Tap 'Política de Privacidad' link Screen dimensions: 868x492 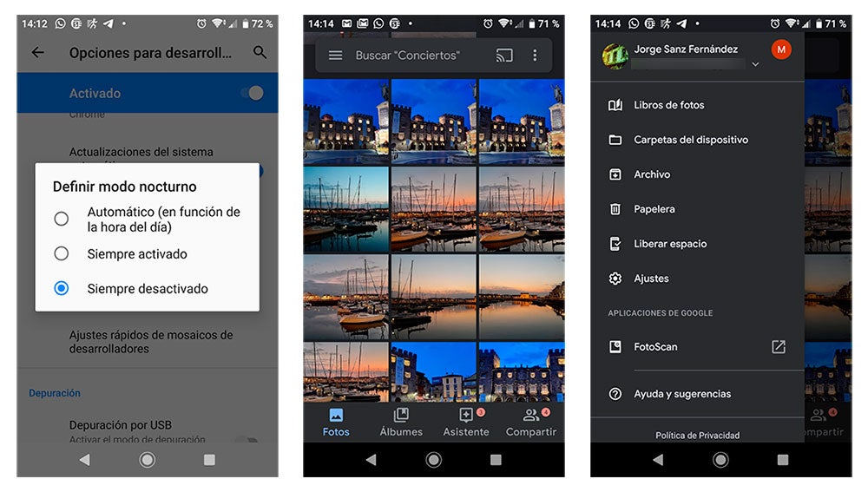(697, 436)
